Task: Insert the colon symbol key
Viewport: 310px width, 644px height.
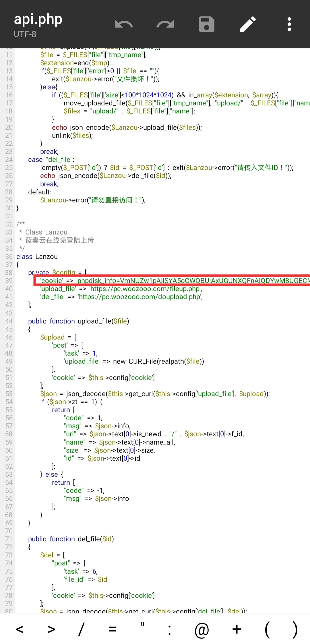Action: point(170,629)
